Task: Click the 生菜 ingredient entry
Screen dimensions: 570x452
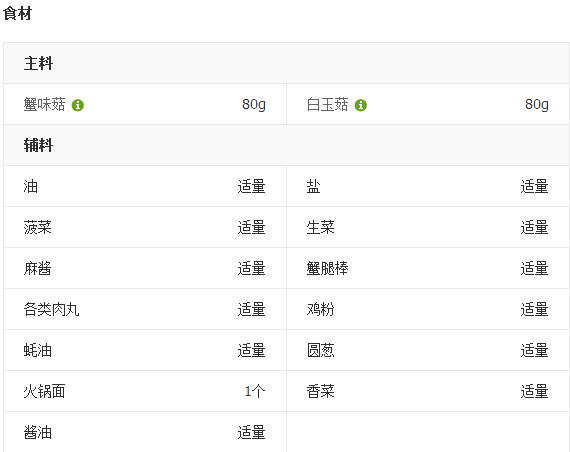Action: (x=320, y=228)
